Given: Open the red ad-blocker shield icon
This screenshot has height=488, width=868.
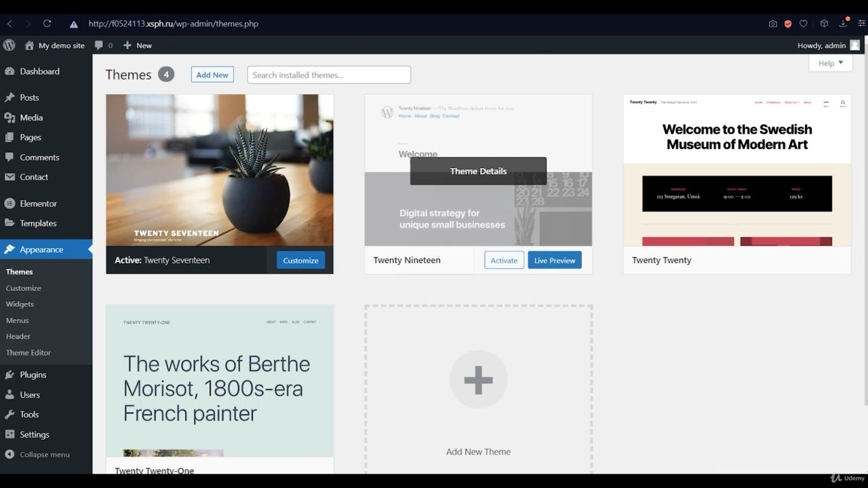Looking at the screenshot, I should coord(788,24).
